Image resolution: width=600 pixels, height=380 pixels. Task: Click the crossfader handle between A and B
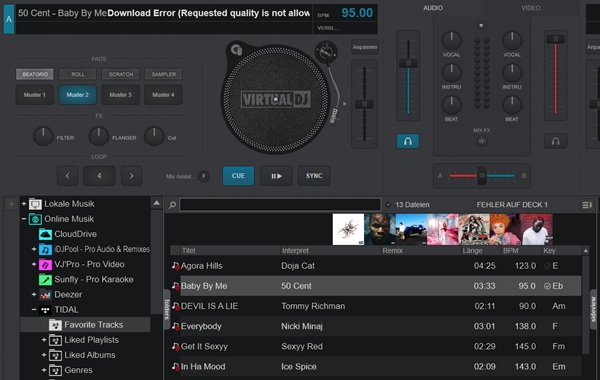pos(482,176)
